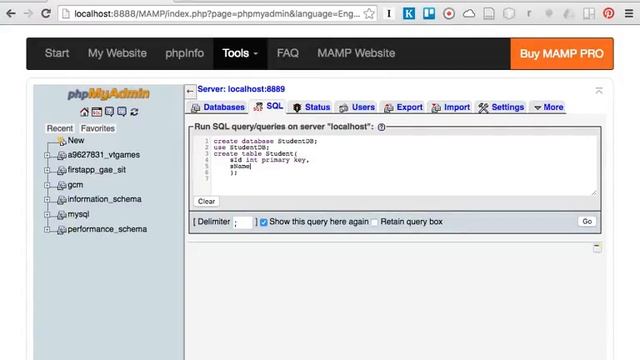
Task: Click Server: localhost:8889 breadcrumb link
Action: (241, 89)
